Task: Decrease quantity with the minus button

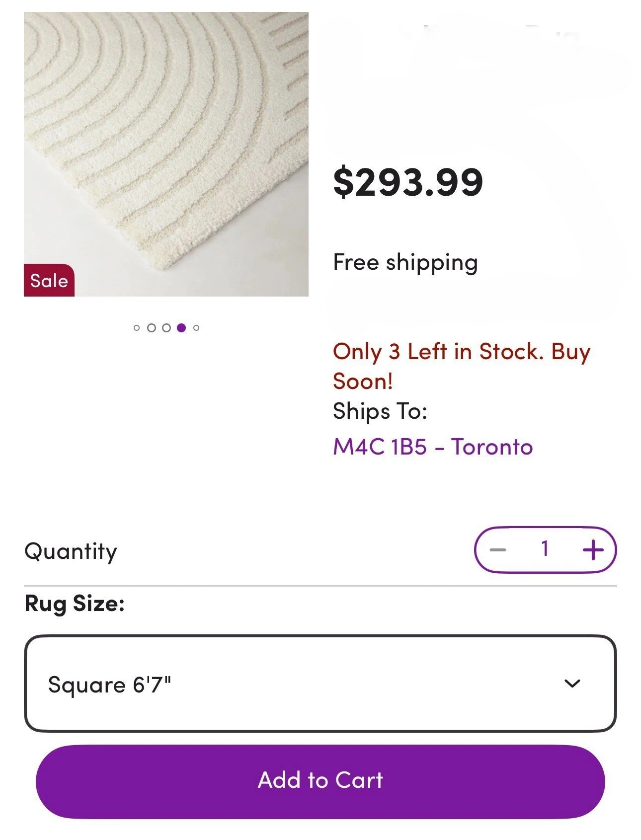Action: click(497, 550)
